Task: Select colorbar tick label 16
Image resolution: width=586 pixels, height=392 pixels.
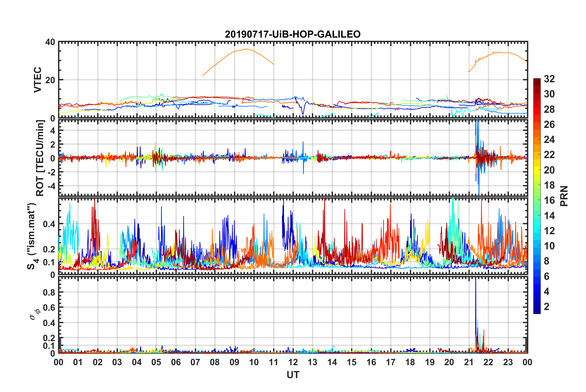Action: click(x=549, y=200)
